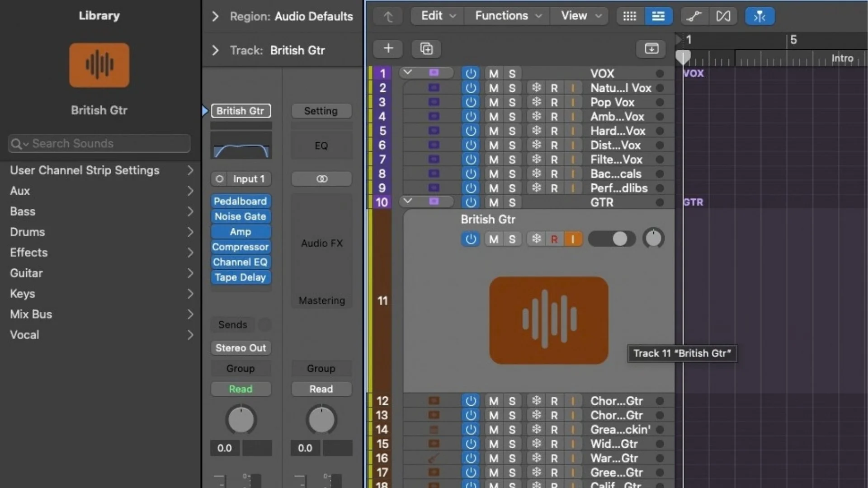Click the up arrow hierarchy button
The image size is (868, 488).
pyautogui.click(x=388, y=16)
